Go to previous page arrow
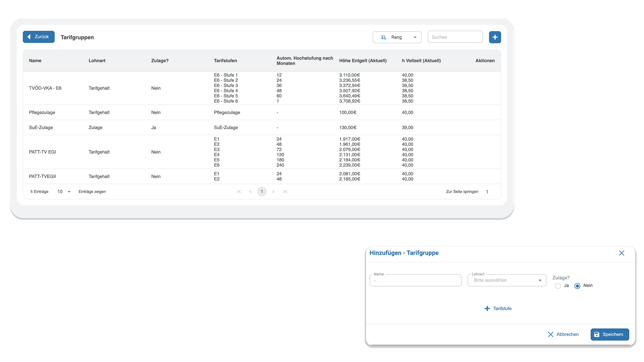Viewport: 644px width, 362px height. click(251, 192)
